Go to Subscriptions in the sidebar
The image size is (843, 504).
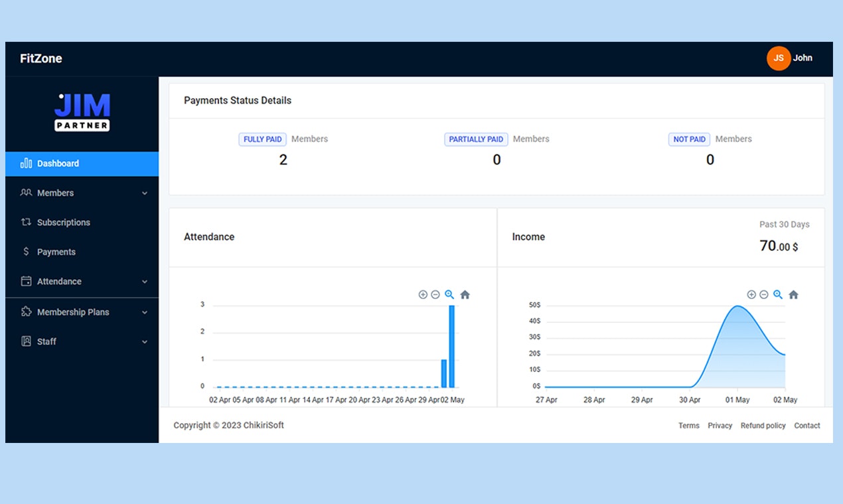(x=82, y=222)
